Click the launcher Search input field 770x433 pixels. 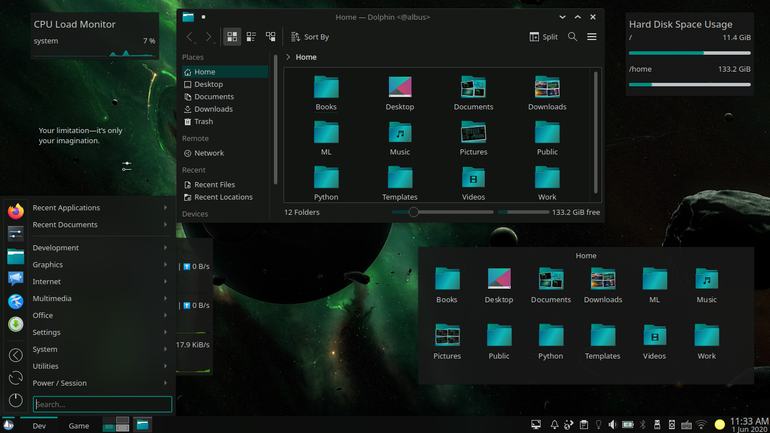(x=103, y=404)
